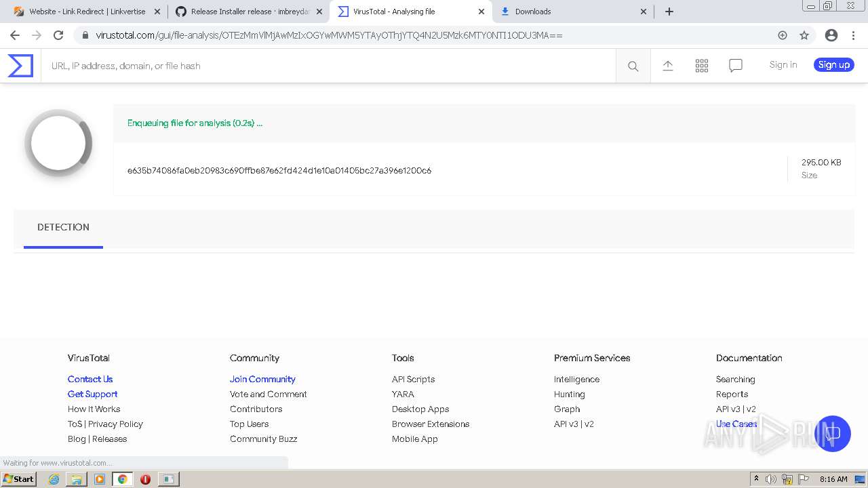This screenshot has height=488, width=868.
Task: Click the Windows Start button
Action: (x=19, y=479)
